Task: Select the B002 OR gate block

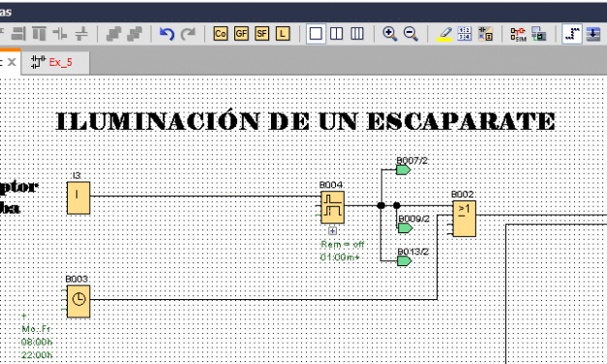Action: click(464, 219)
